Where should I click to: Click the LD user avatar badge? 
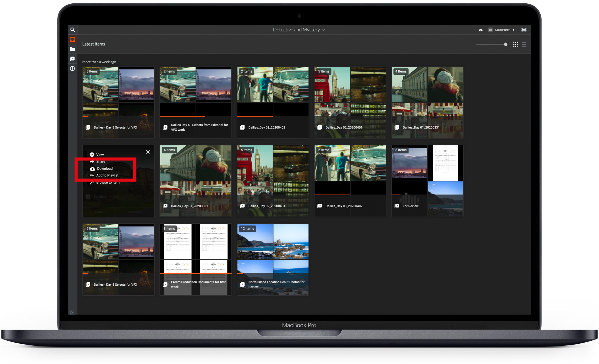490,30
